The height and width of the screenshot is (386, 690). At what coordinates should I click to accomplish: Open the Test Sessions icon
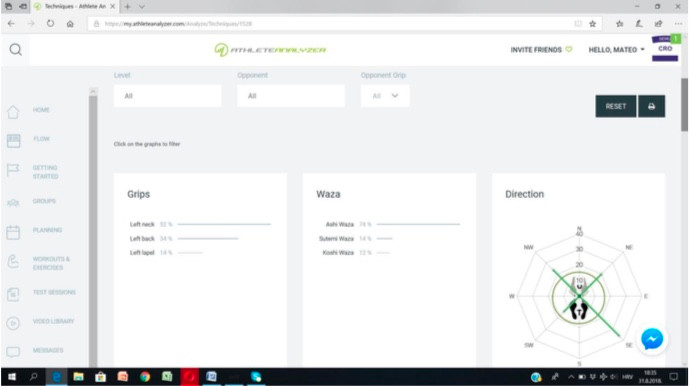(x=13, y=294)
